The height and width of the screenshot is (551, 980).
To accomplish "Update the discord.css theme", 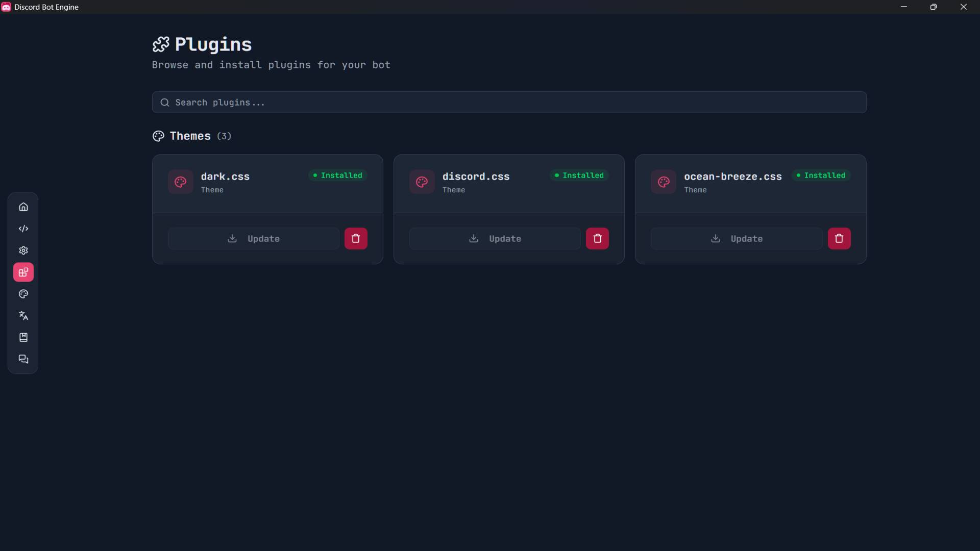I will [495, 239].
